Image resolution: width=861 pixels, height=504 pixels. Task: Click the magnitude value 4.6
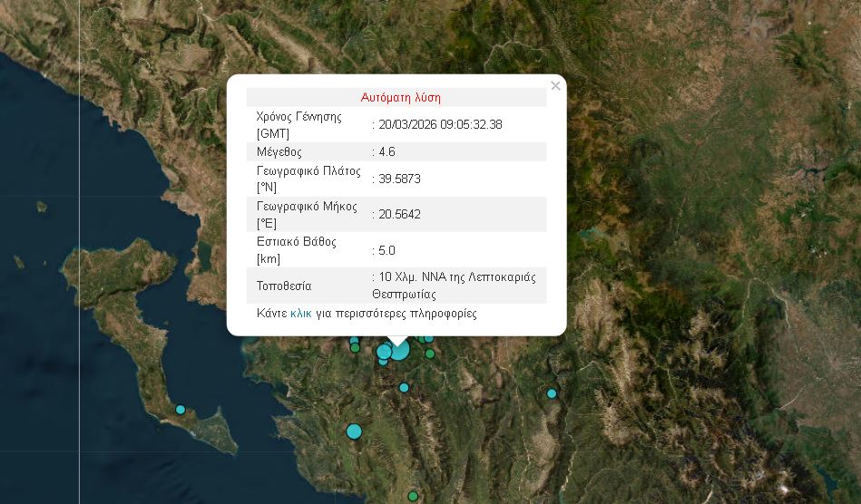click(386, 152)
